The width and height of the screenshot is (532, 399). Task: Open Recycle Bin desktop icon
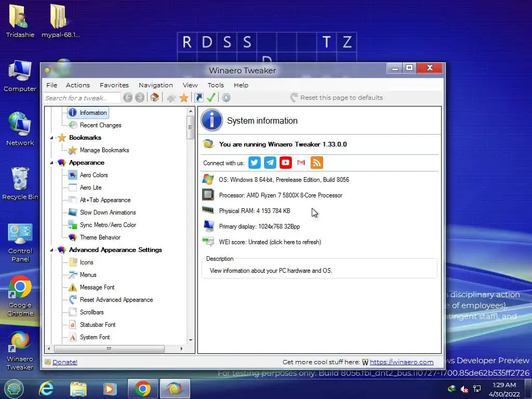click(x=20, y=183)
